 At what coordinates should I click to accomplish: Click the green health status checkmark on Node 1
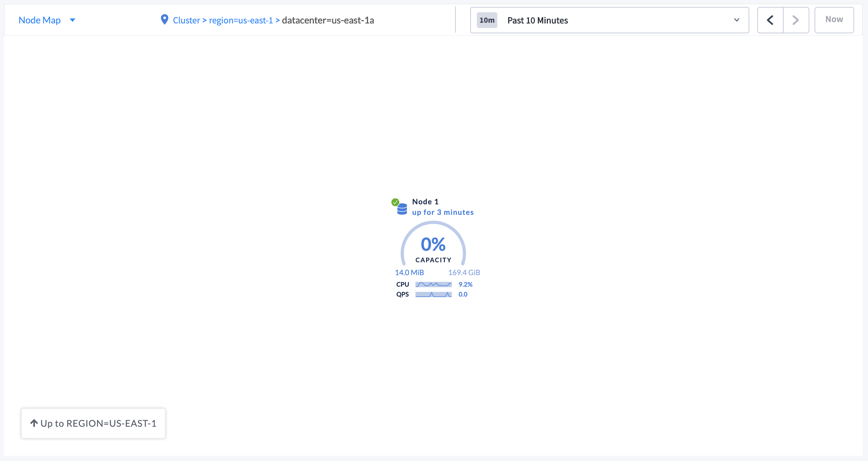(395, 202)
